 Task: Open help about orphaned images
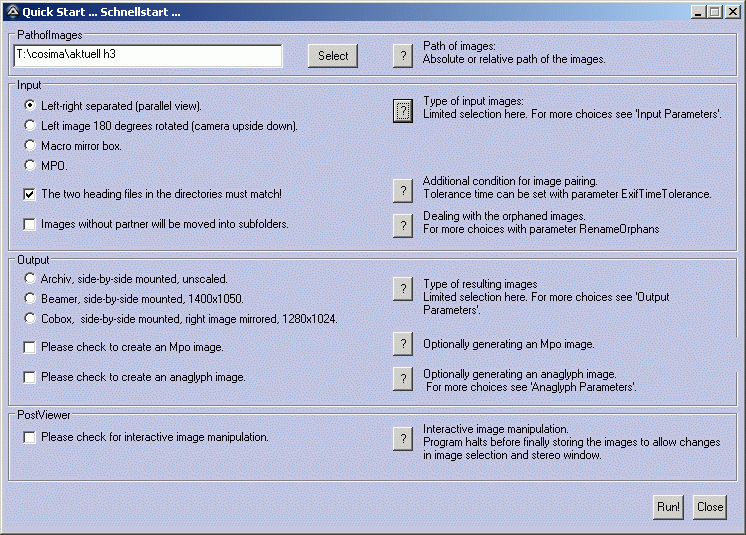coord(402,225)
